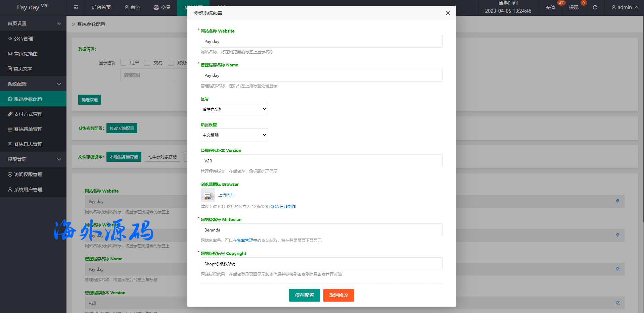The width and height of the screenshot is (644, 313).
Task: Toggle the 财务 checkbox
Action: (171, 63)
